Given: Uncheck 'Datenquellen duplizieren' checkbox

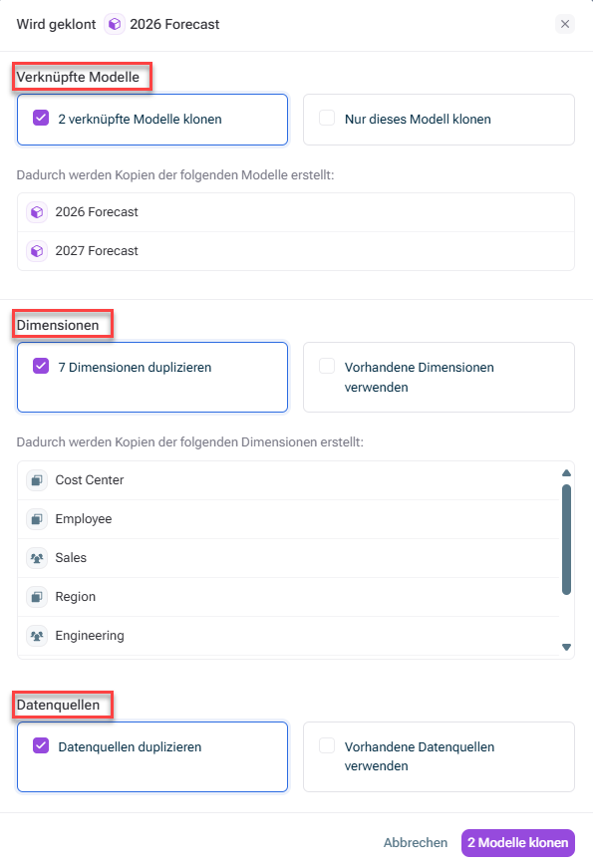Looking at the screenshot, I should point(41,745).
